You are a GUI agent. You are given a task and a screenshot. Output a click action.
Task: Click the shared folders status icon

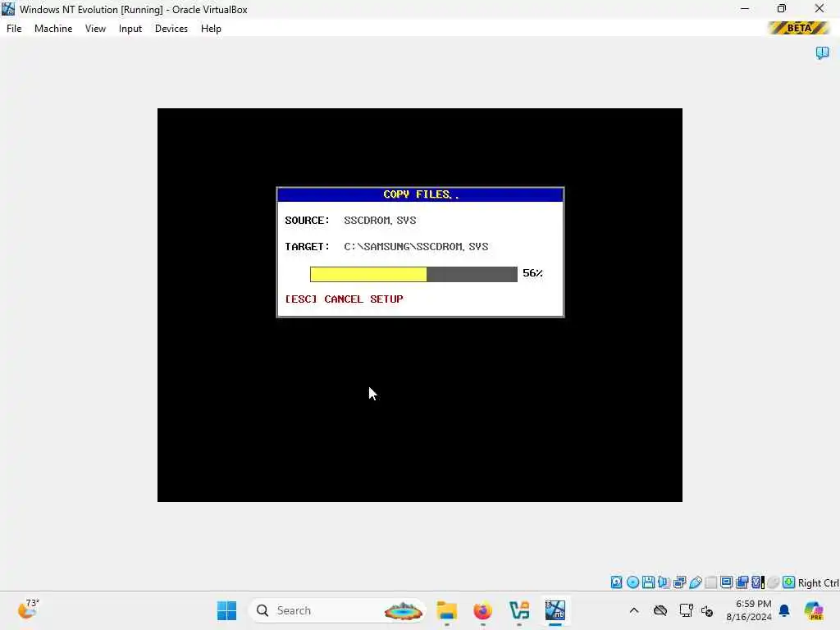point(711,582)
